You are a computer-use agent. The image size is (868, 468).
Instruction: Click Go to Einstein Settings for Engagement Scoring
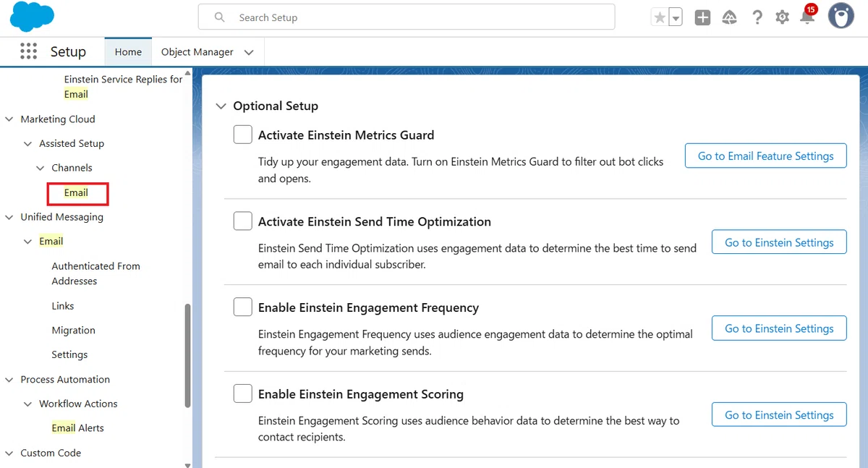779,415
